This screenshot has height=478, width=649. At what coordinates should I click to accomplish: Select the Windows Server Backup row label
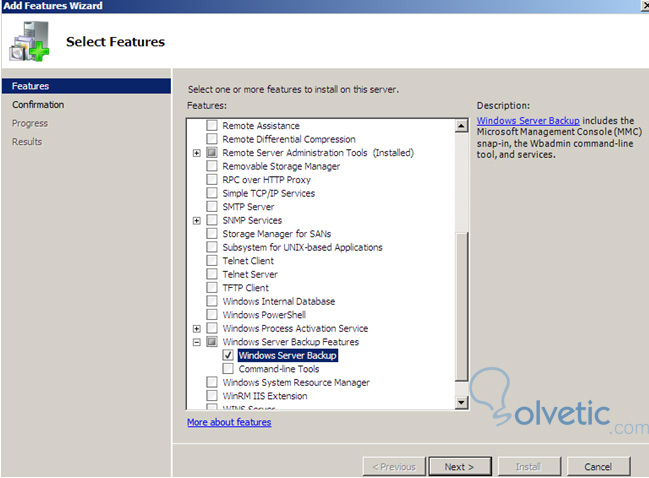pos(288,355)
